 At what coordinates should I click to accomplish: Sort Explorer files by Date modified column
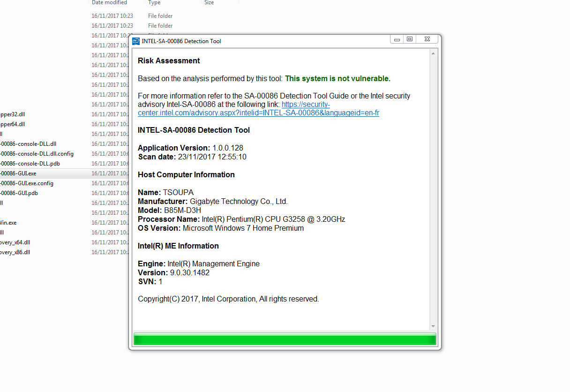tap(109, 3)
